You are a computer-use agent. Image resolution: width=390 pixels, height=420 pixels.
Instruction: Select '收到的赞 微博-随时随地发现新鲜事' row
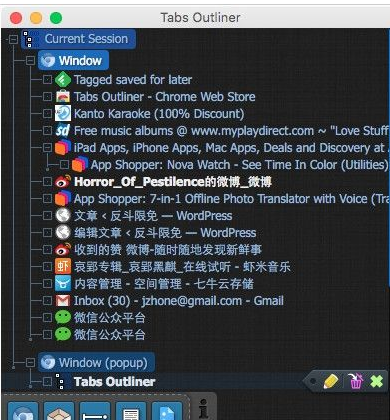[168, 250]
